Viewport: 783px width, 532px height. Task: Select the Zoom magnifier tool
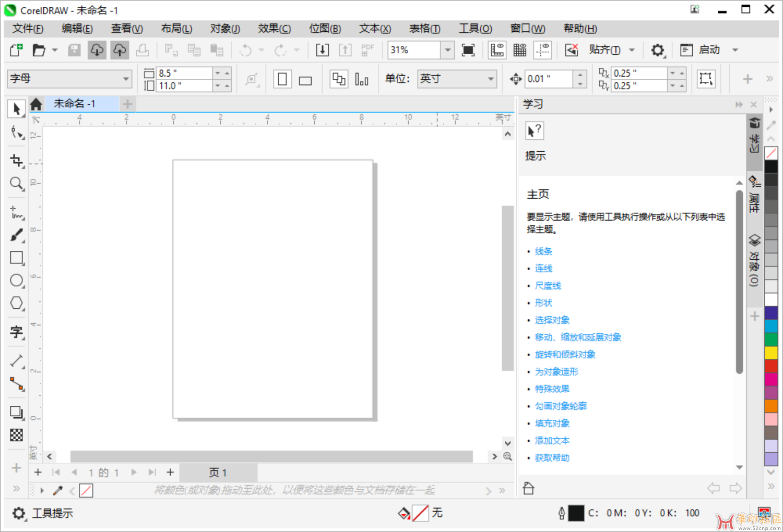17,183
